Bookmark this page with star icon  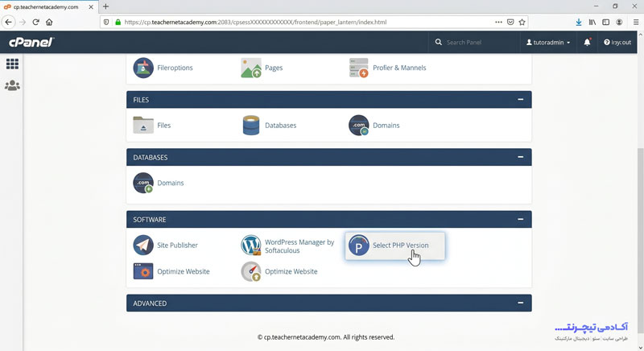pyautogui.click(x=522, y=23)
